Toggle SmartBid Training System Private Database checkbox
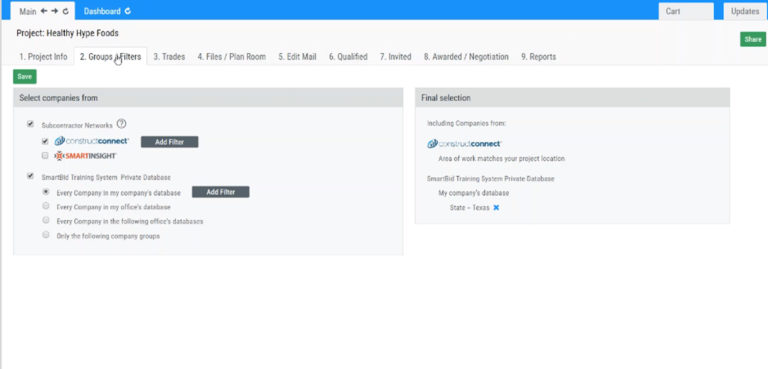This screenshot has height=369, width=768. click(x=30, y=176)
